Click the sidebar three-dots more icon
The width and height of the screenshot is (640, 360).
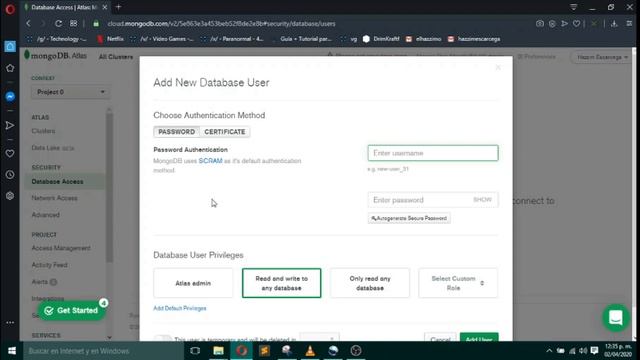(10, 322)
